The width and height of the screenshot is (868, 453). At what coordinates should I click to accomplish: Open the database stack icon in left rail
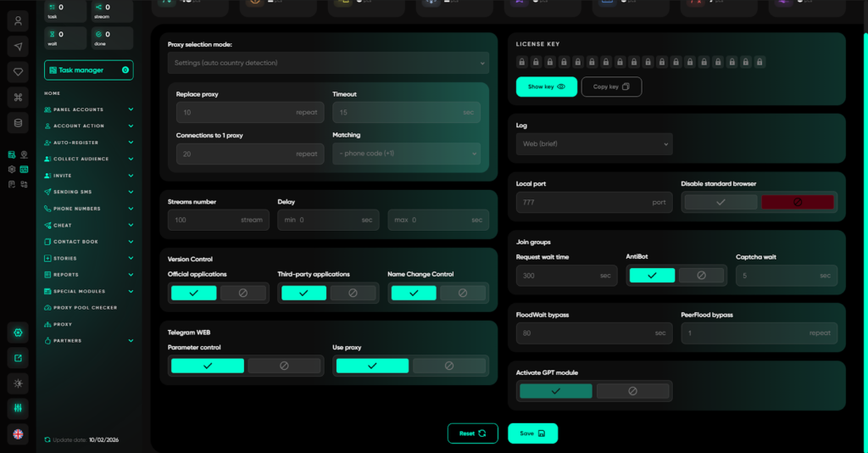pos(18,123)
